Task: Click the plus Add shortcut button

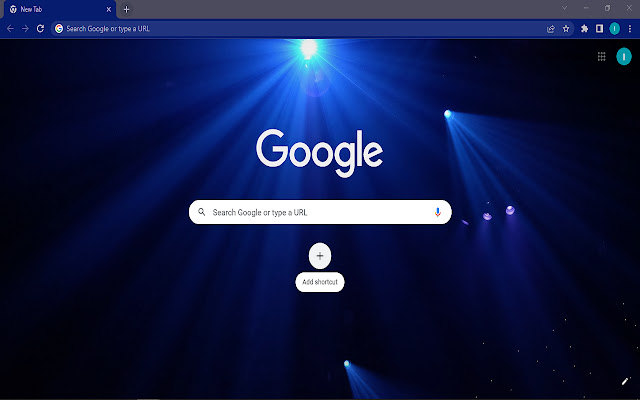Action: [320, 256]
